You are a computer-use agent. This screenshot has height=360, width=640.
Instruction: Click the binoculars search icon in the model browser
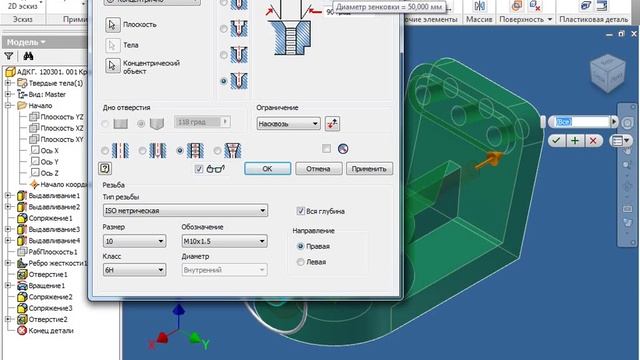pos(28,56)
